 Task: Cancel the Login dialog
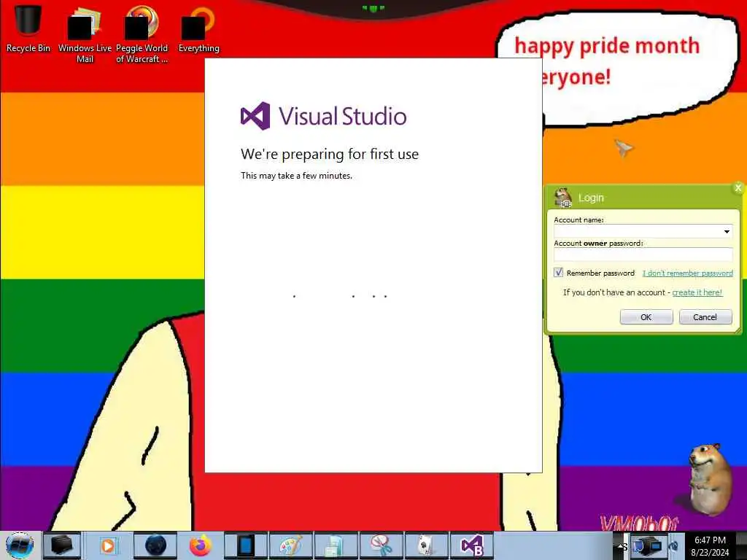705,317
